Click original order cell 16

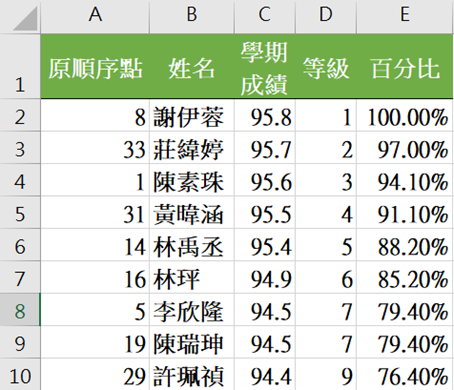(x=95, y=277)
